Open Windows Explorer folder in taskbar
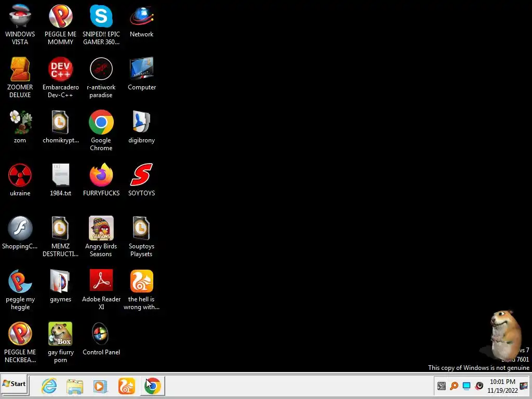The image size is (532, 399). pos(75,387)
